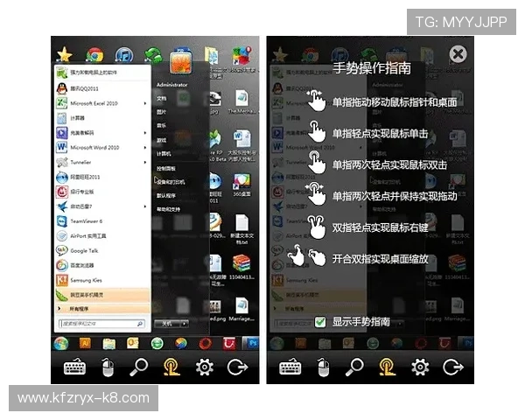Close the 手势操作指南 gesture guide overlay
525x420 pixels.
pos(457,55)
